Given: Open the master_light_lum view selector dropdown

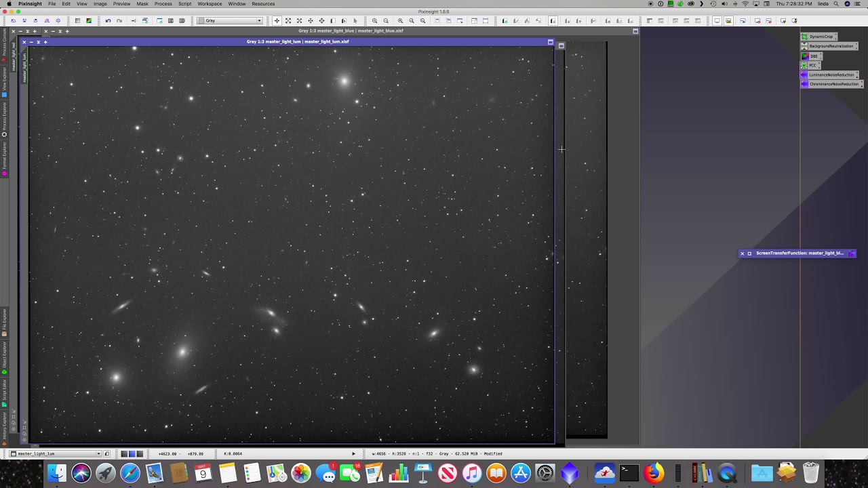Looking at the screenshot, I should point(56,453).
